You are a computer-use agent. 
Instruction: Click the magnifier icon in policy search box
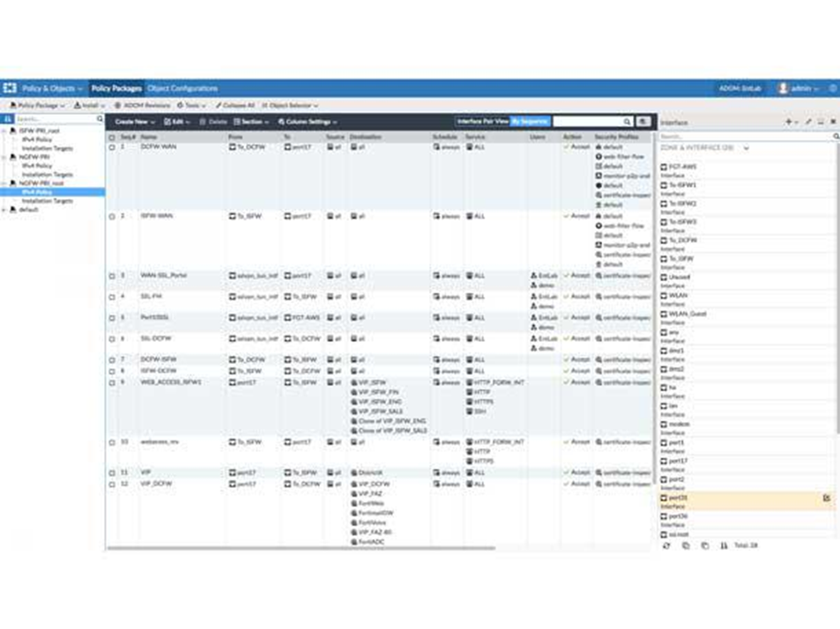point(628,122)
